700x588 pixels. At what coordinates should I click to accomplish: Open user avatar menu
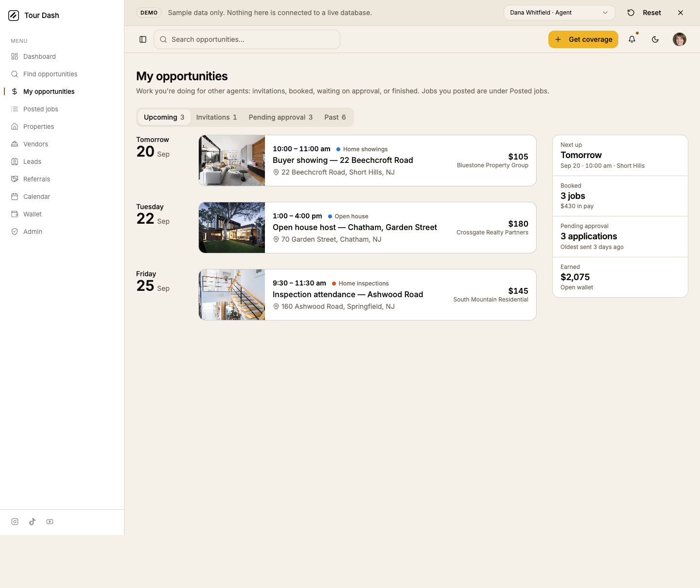point(680,39)
